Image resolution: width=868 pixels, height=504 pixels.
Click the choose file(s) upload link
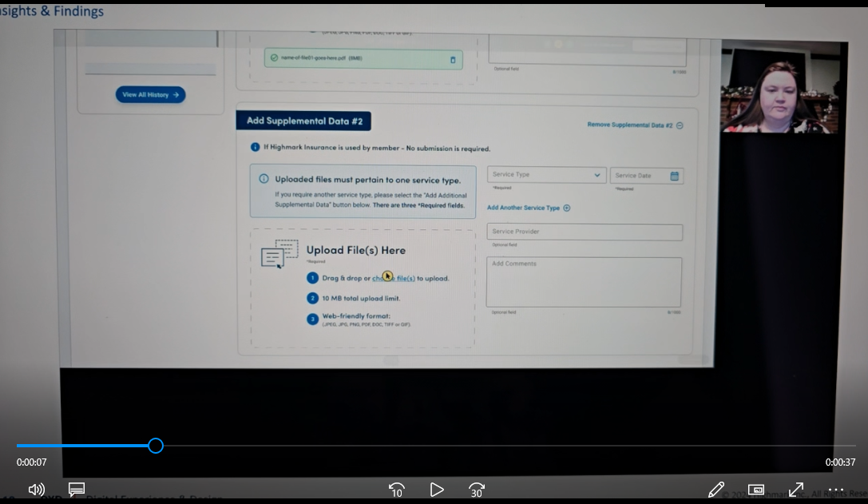[x=394, y=279]
